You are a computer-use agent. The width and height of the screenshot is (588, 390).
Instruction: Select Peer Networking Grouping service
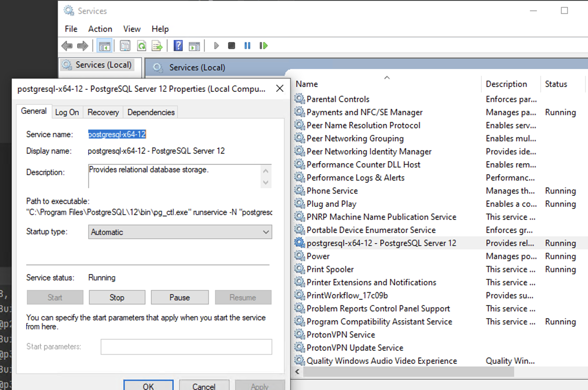coord(355,138)
